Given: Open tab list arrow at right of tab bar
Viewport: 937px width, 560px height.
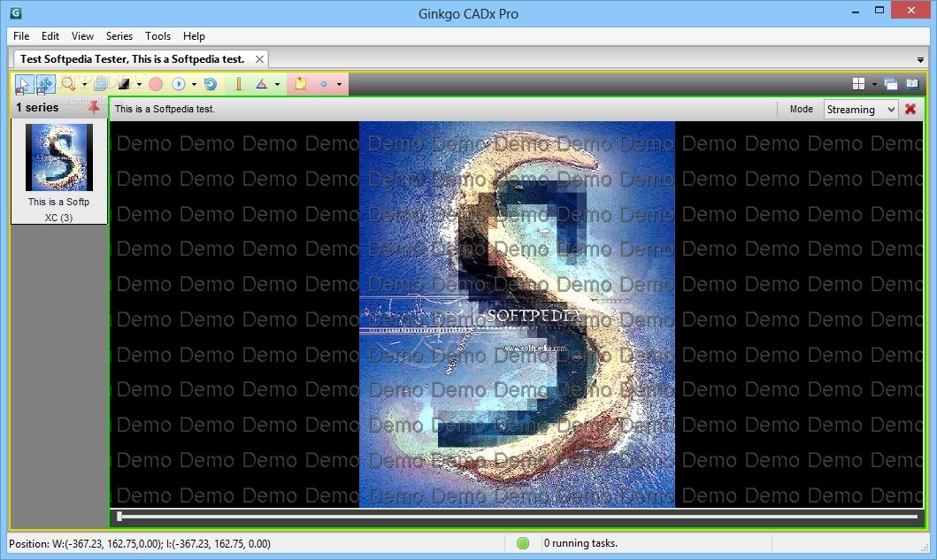Looking at the screenshot, I should pyautogui.click(x=920, y=60).
